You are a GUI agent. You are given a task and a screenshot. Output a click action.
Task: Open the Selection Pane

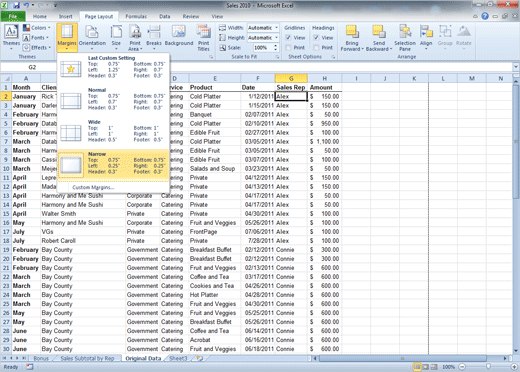405,37
